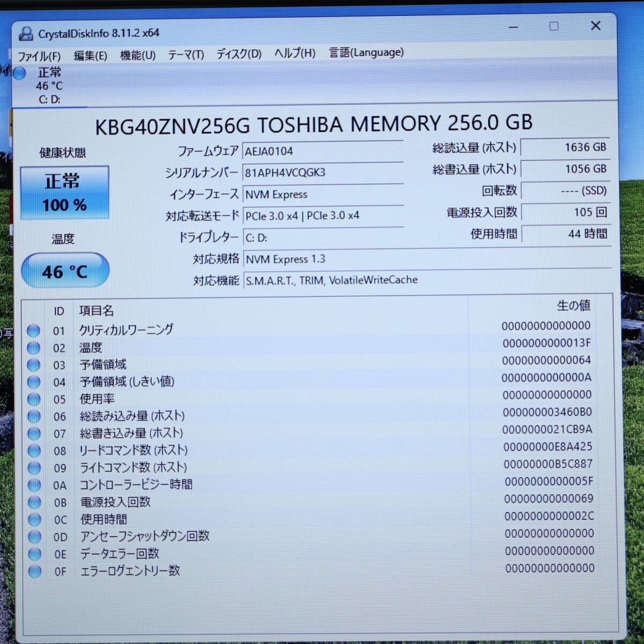The width and height of the screenshot is (644, 644).
Task: Select the エラーログエントリー数 attribute name
Action: pos(130,570)
